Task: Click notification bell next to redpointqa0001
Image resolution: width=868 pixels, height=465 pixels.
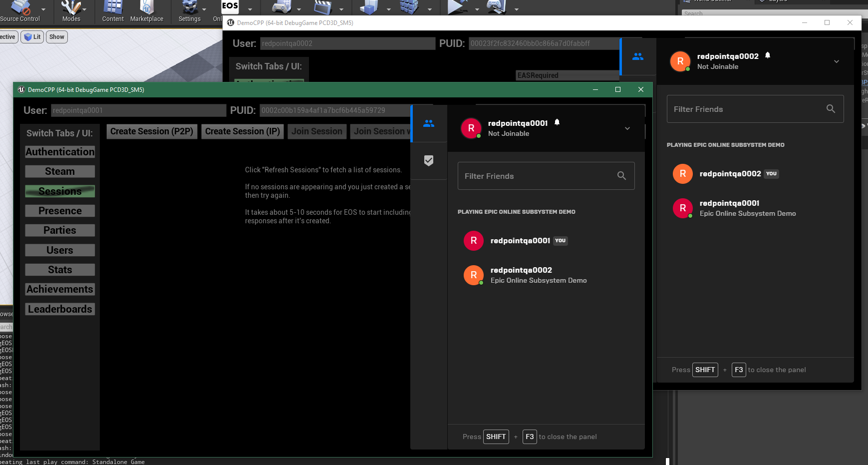Action: [557, 122]
